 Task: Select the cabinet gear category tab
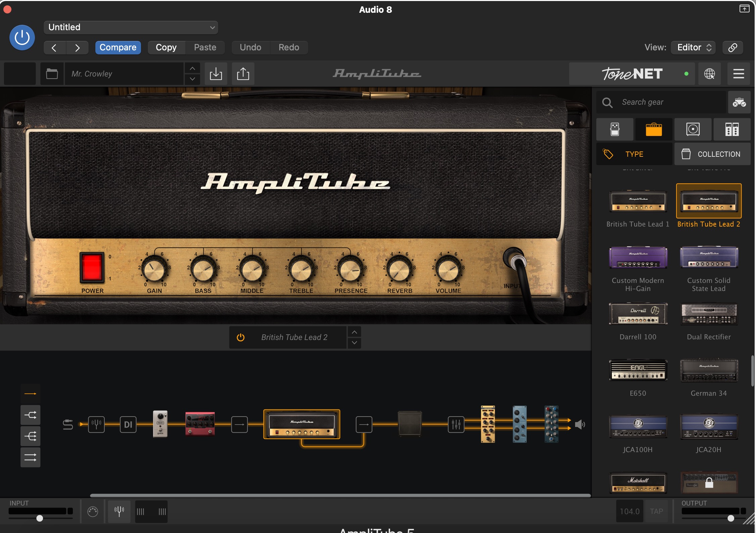point(693,129)
